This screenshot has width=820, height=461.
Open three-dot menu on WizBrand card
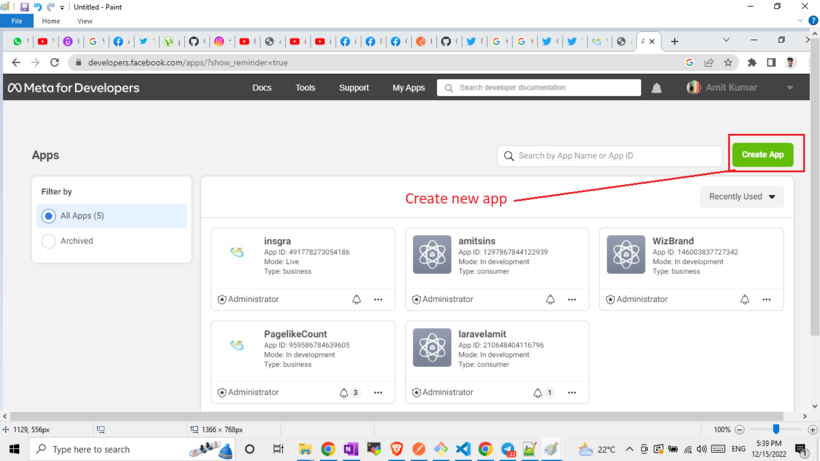click(766, 299)
